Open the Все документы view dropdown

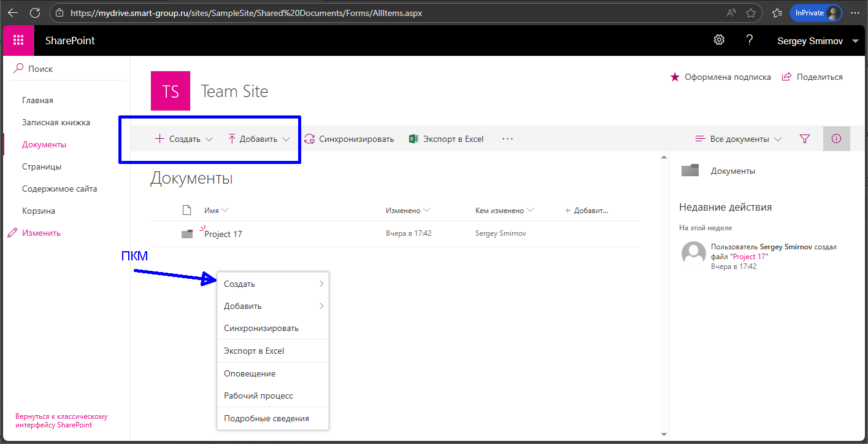click(x=739, y=139)
